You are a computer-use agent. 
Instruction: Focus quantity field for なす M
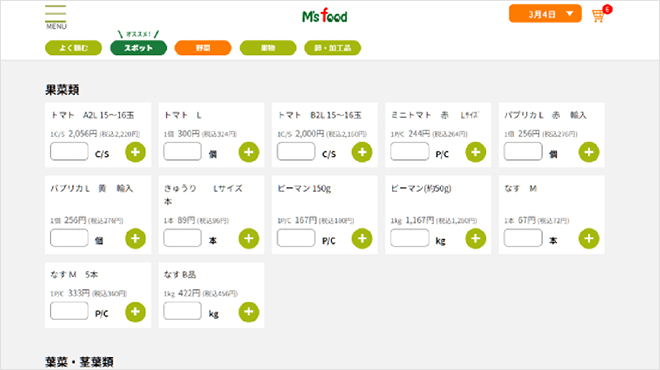tap(523, 238)
